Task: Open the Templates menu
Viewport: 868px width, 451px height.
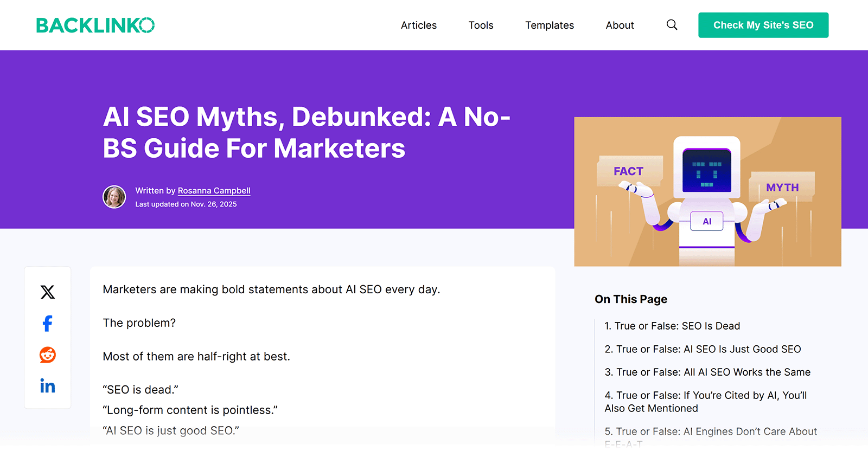Action: click(x=549, y=25)
